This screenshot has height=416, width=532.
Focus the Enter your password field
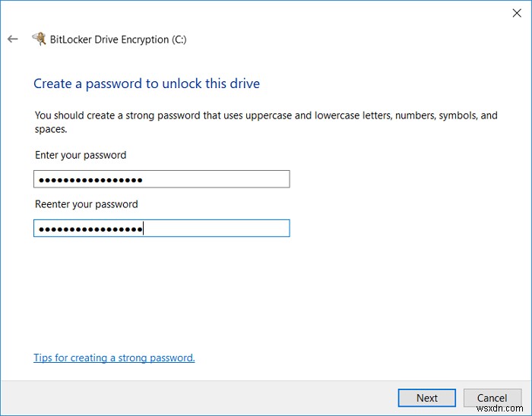[161, 179]
